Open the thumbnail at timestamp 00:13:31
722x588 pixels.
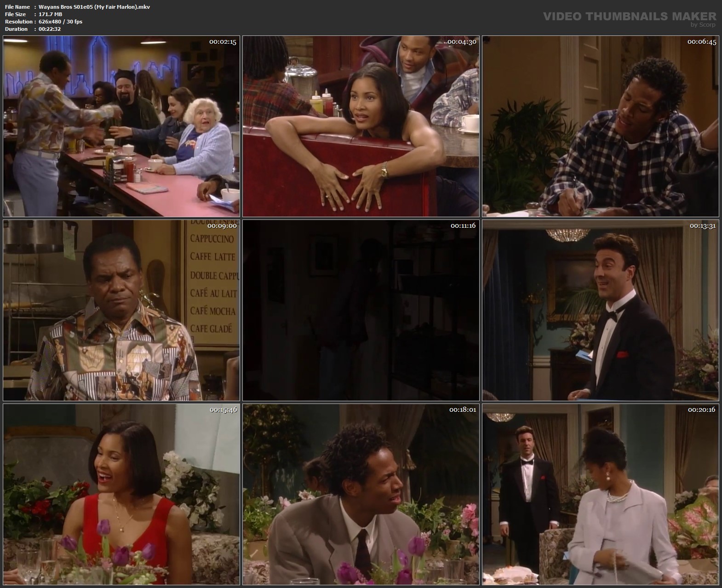coord(601,310)
